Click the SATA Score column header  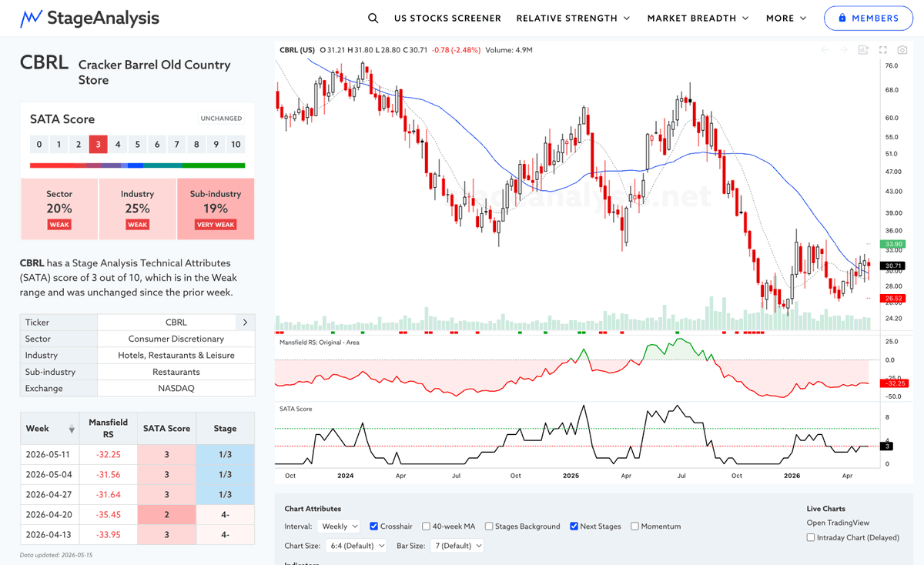point(166,429)
